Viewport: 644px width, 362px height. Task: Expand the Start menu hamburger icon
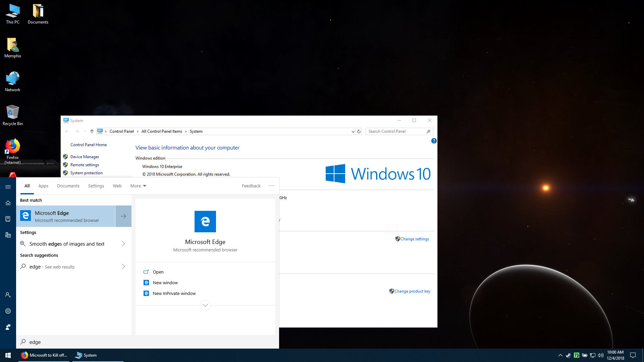(8, 187)
